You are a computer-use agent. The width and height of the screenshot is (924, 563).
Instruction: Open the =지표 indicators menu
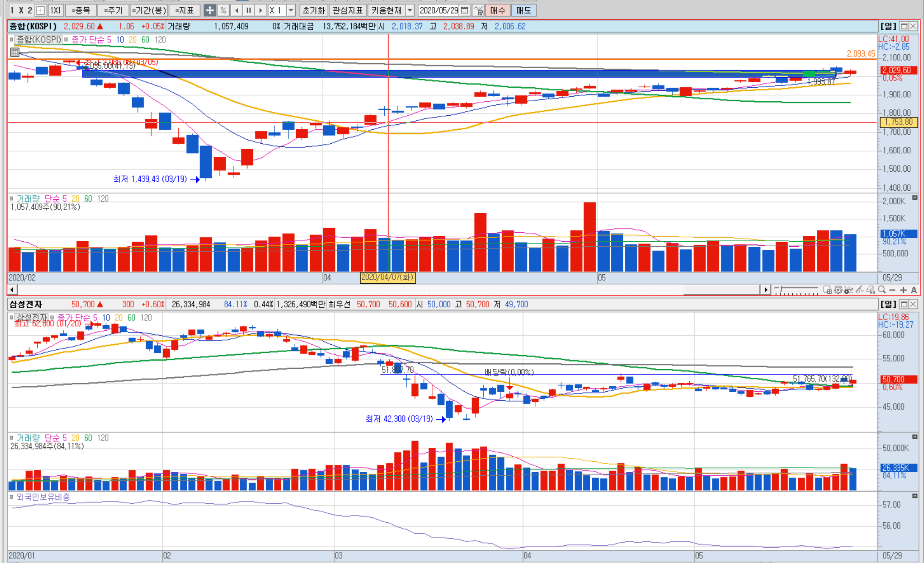pos(185,10)
